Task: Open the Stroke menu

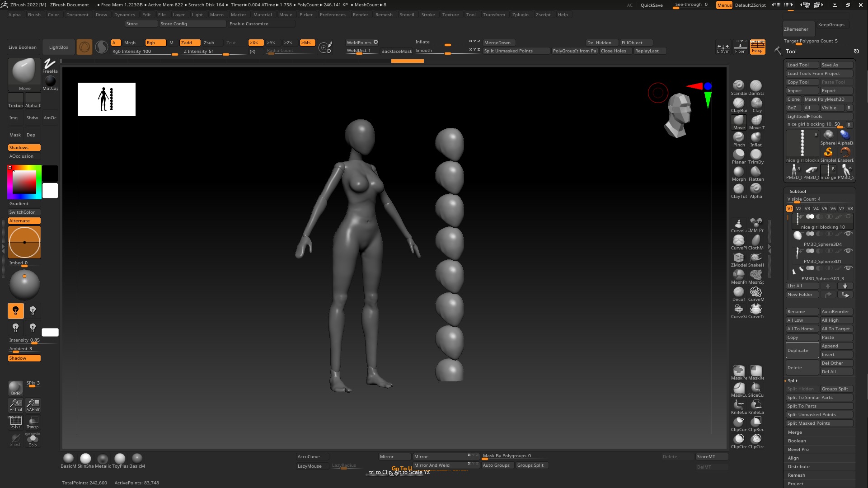Action: (x=427, y=15)
